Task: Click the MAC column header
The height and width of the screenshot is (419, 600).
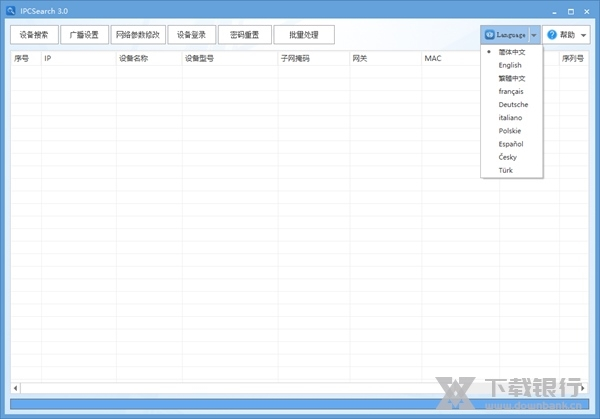Action: coord(452,59)
